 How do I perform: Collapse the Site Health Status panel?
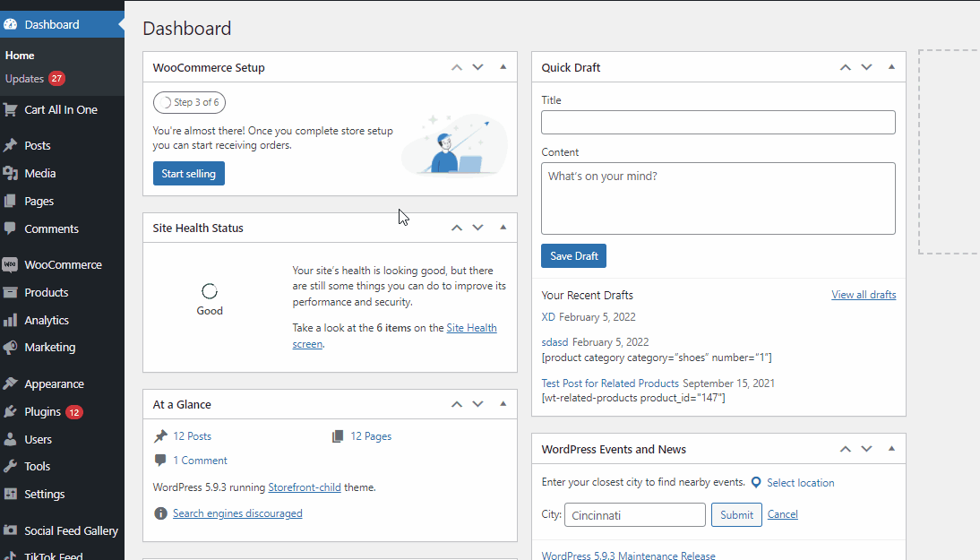[x=503, y=228]
